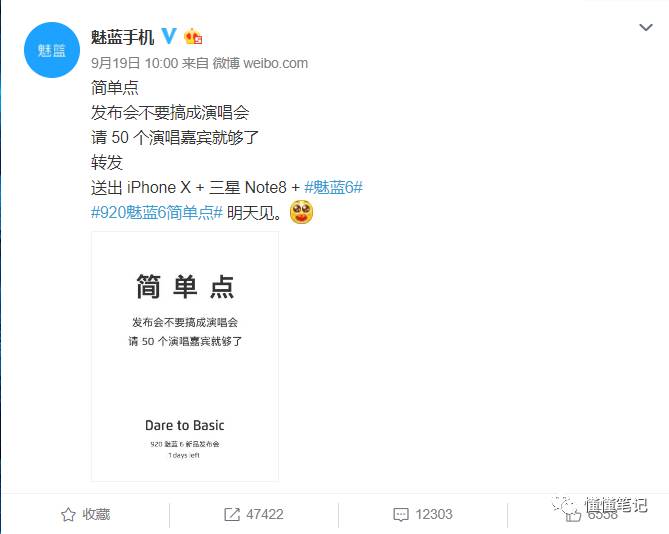Click the blushing emoji in the post
The width and height of the screenshot is (669, 534).
coord(301,212)
